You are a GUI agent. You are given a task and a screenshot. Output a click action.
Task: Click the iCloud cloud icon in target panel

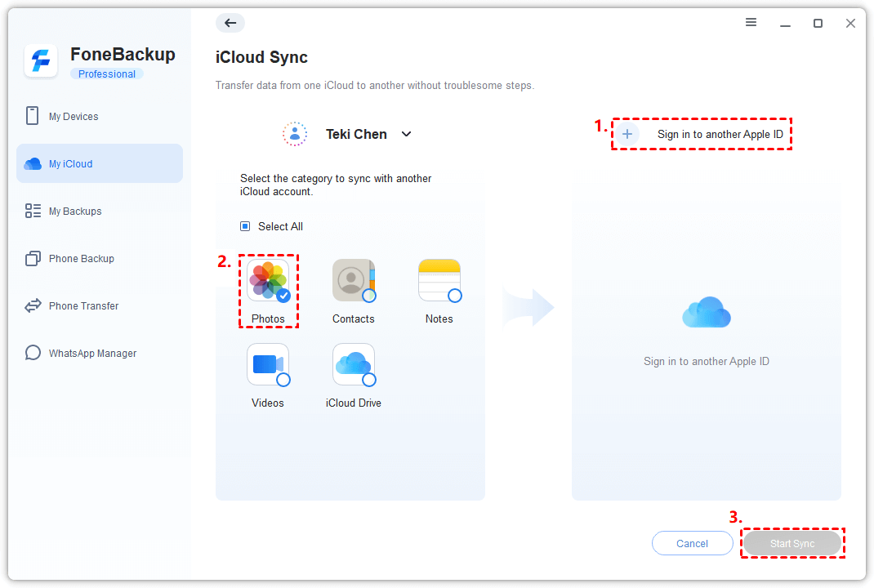click(707, 312)
